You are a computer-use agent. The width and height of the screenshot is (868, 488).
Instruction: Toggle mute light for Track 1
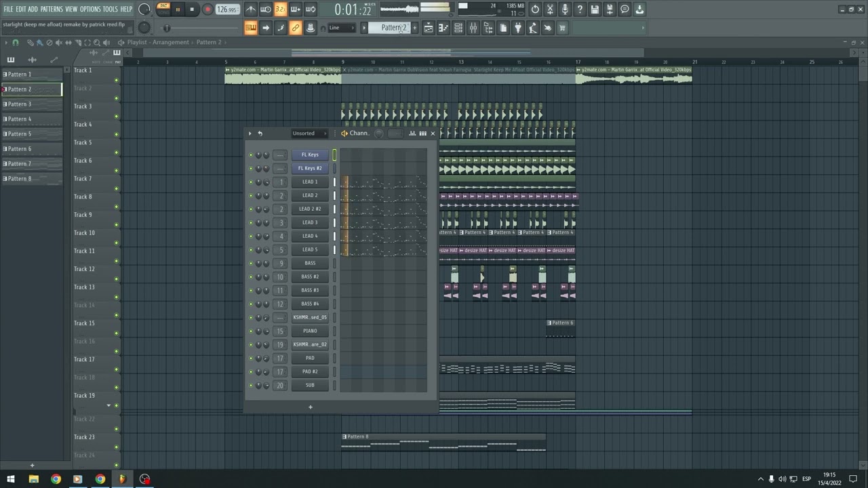[x=117, y=80]
